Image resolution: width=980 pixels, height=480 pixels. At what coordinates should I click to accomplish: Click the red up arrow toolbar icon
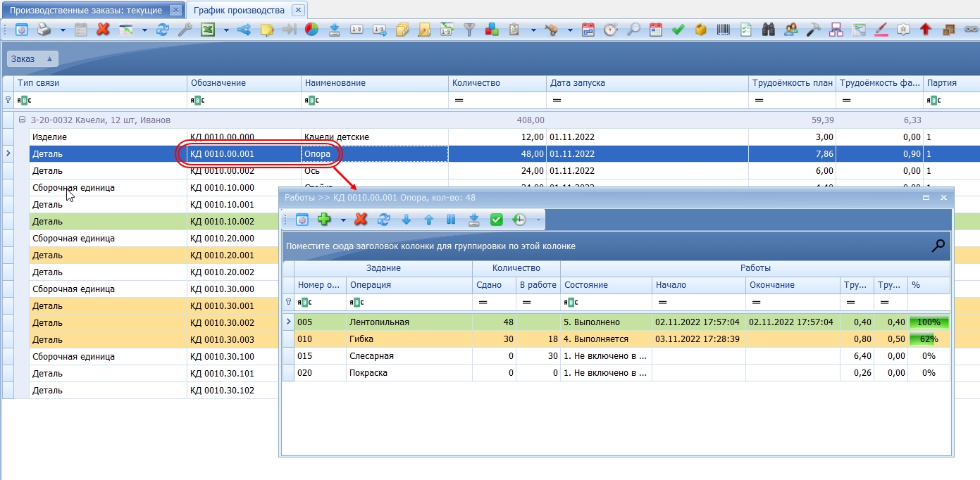(926, 30)
